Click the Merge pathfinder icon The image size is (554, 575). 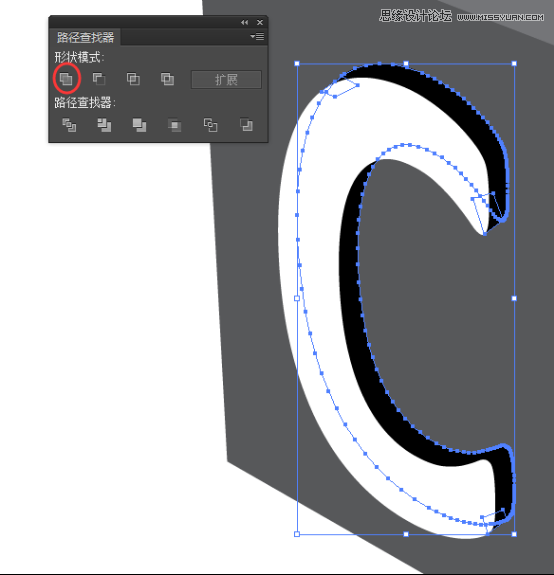pyautogui.click(x=139, y=125)
